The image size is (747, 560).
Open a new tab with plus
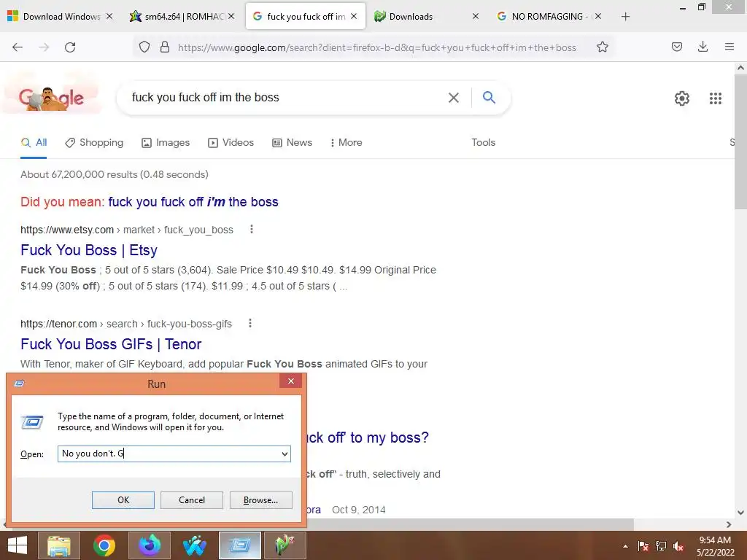(625, 17)
